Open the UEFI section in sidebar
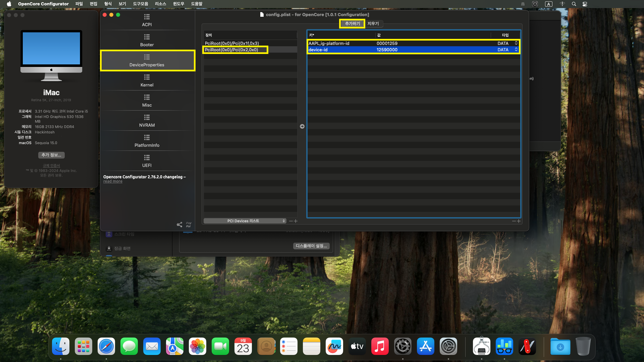This screenshot has height=362, width=644. [x=147, y=161]
